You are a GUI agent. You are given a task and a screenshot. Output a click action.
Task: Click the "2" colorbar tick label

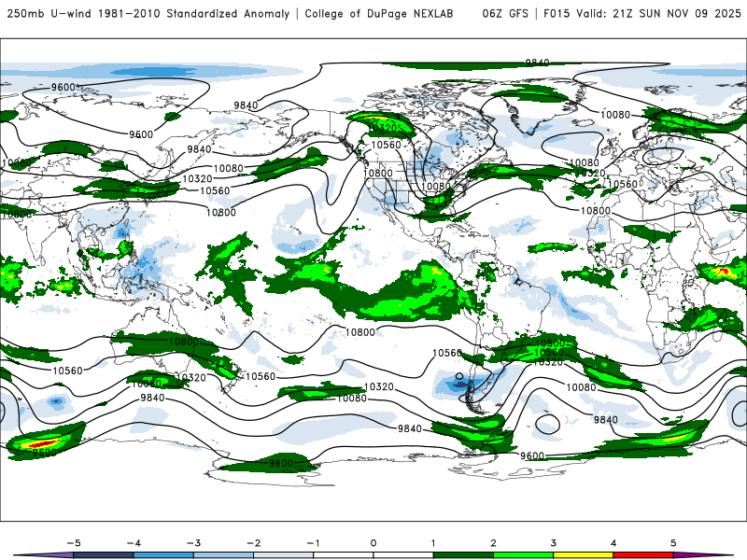pos(494,543)
